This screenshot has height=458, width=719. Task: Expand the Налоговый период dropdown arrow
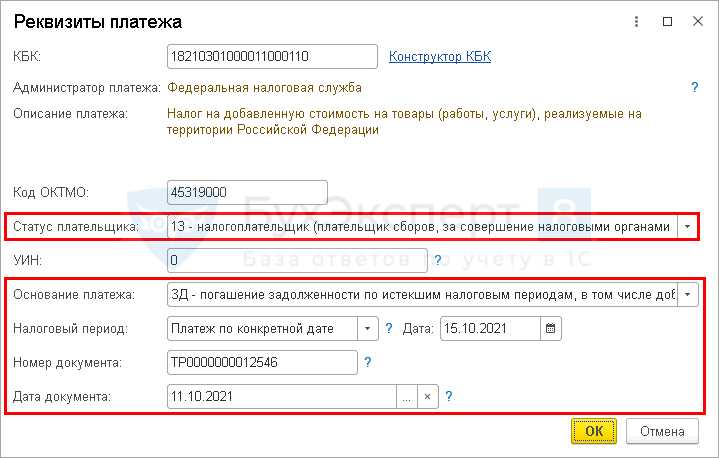[x=367, y=329]
